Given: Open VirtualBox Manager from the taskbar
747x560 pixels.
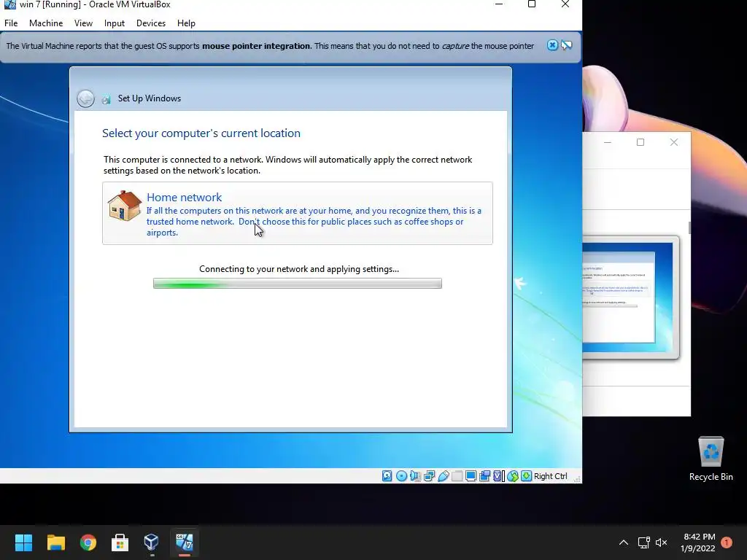Looking at the screenshot, I should click(x=152, y=542).
